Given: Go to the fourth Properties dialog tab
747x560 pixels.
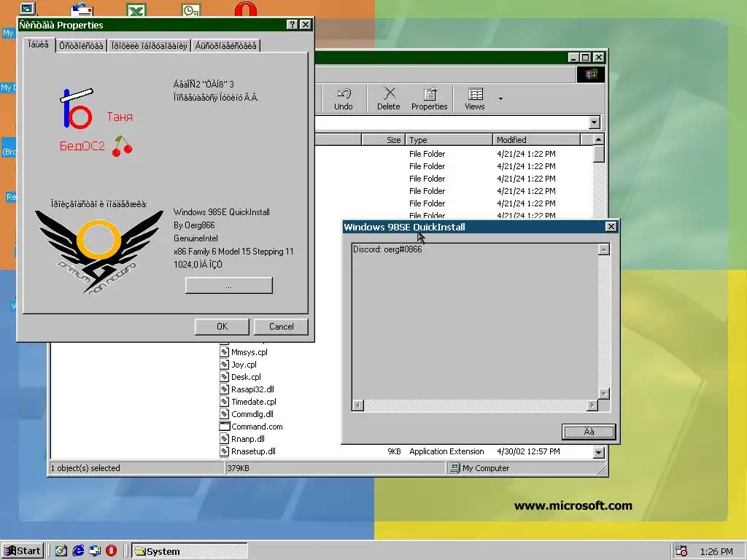Looking at the screenshot, I should 226,46.
